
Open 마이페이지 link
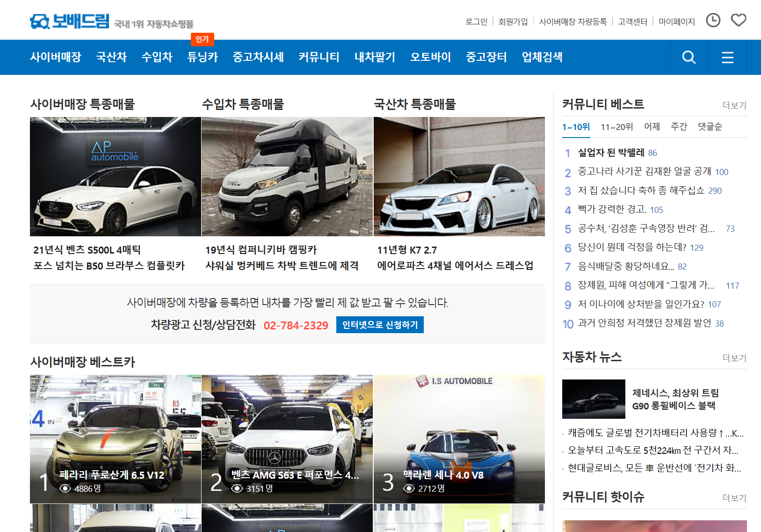tap(677, 22)
